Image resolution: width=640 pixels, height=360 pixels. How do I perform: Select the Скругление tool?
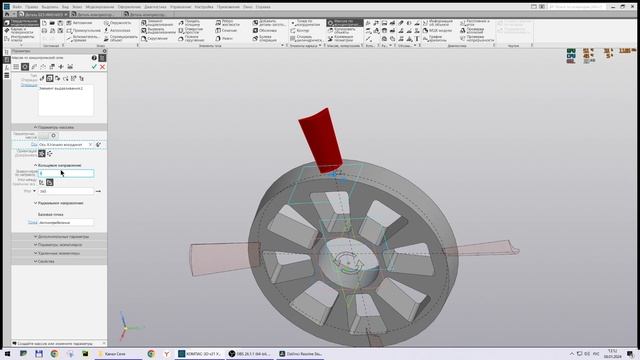(154, 38)
